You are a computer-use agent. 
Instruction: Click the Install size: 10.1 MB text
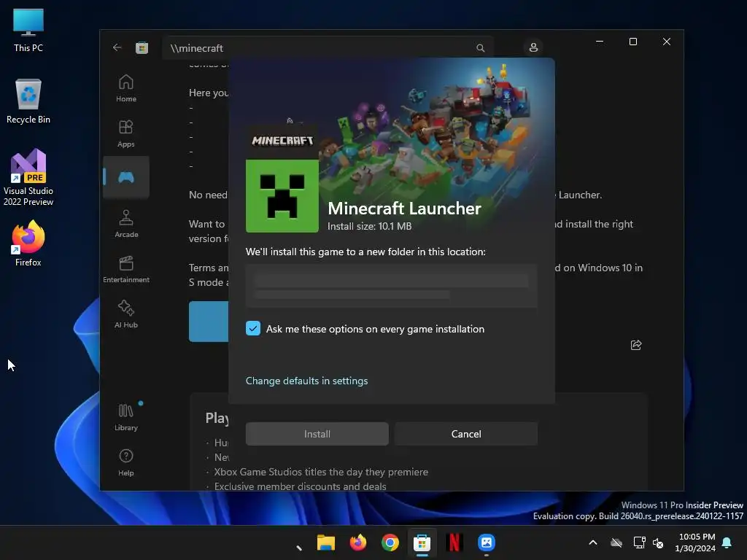point(370,226)
